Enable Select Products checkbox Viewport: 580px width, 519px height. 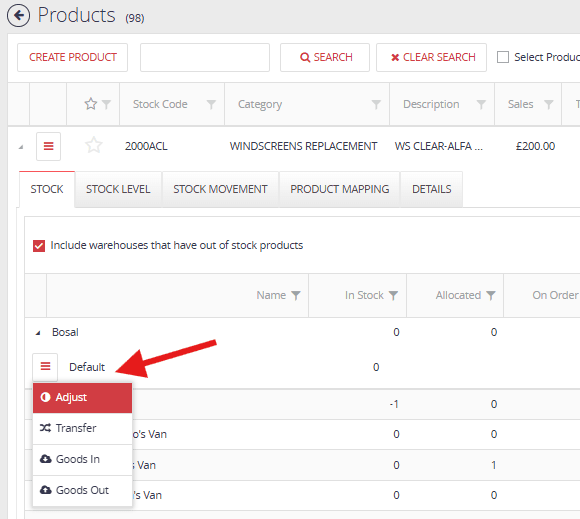coord(503,57)
